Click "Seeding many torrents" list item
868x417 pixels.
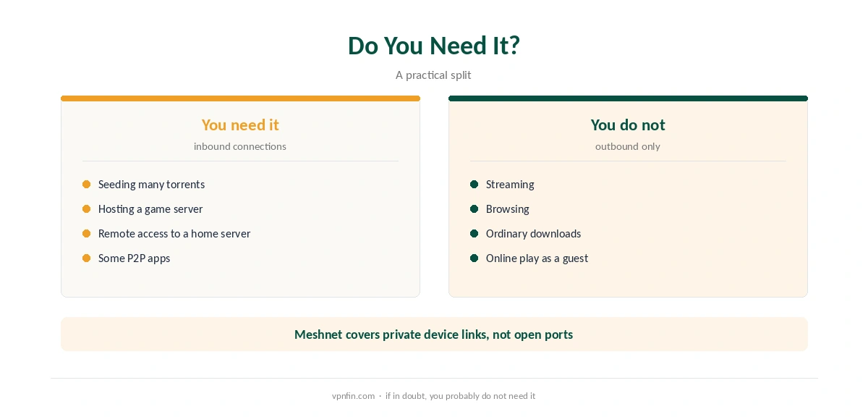point(152,185)
